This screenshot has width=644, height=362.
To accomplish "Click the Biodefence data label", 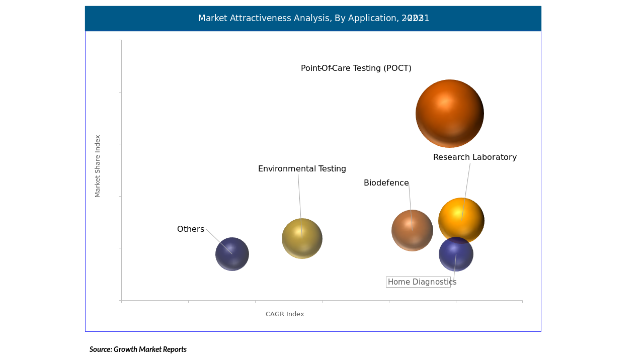I will point(386,183).
